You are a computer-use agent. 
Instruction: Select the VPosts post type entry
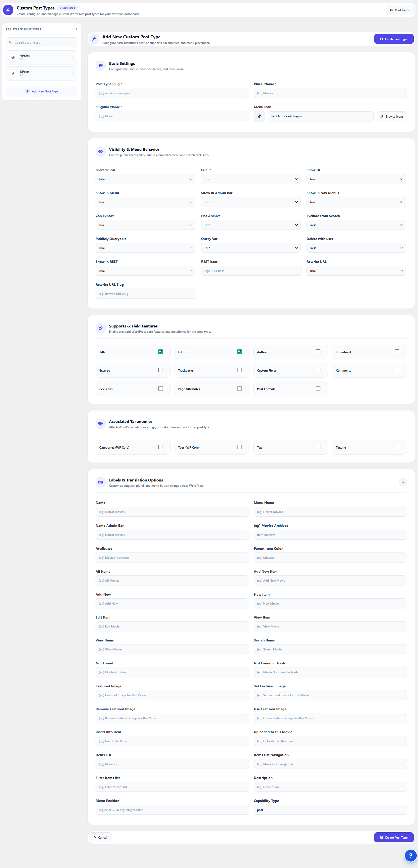[x=41, y=58]
